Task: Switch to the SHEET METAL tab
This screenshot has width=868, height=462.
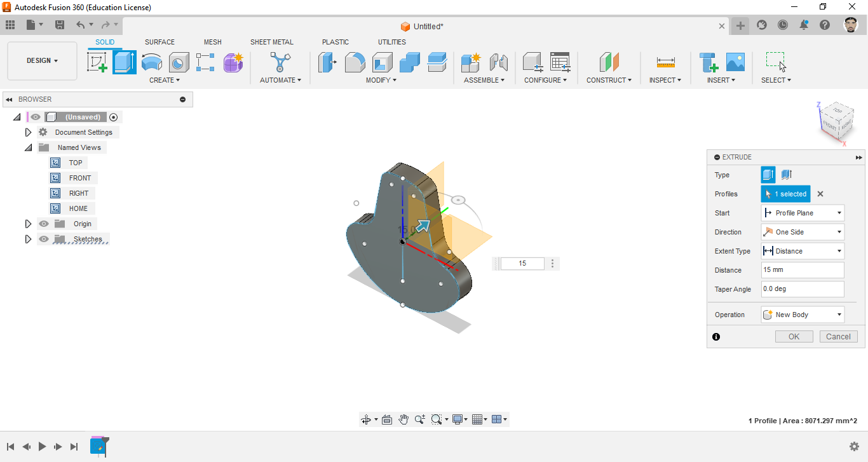Action: (272, 42)
